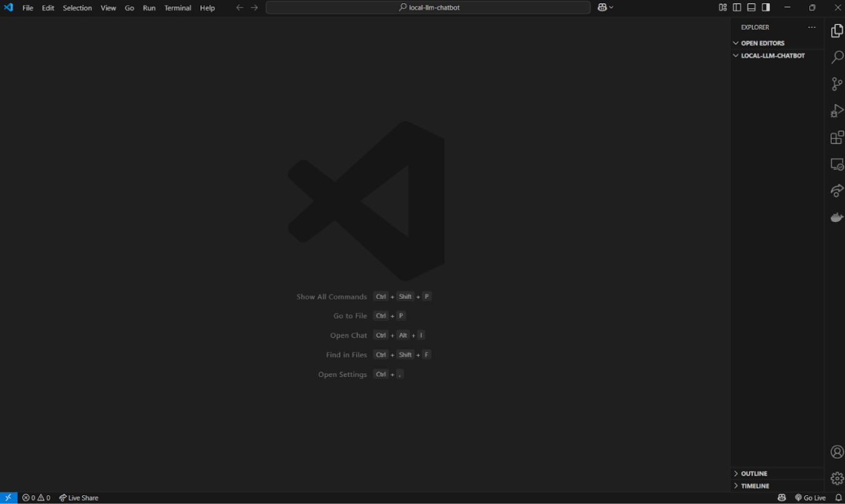845x504 pixels.
Task: Click Copilot status icon in status bar
Action: (x=782, y=498)
